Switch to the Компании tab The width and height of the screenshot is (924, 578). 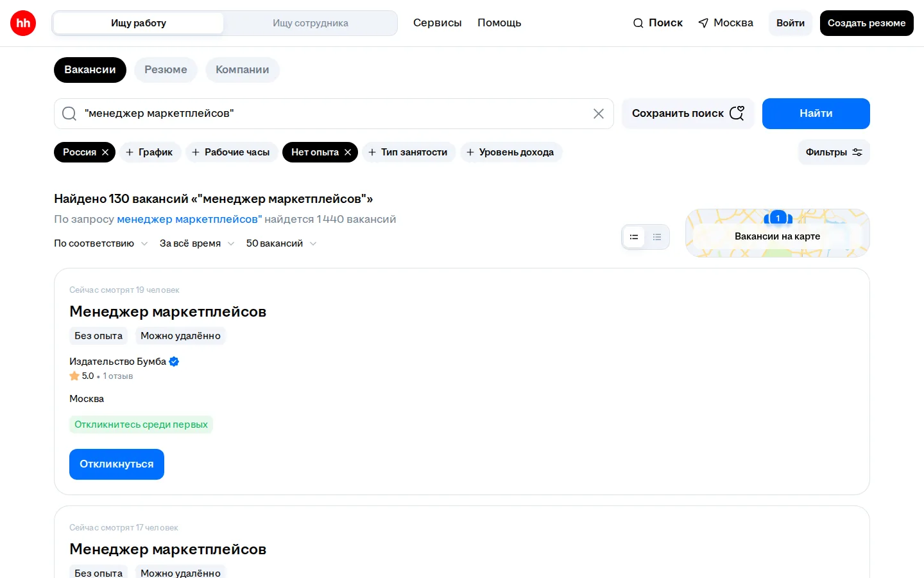click(243, 69)
